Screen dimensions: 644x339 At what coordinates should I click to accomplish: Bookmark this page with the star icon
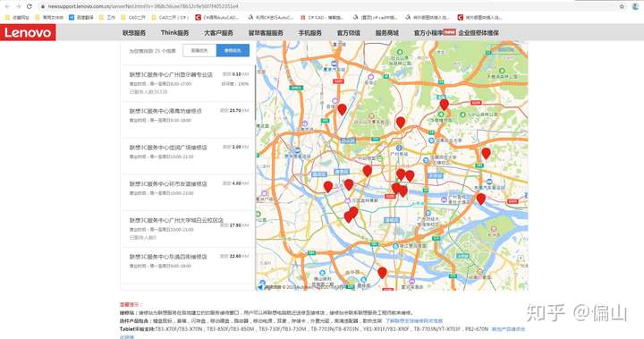pyautogui.click(x=622, y=6)
